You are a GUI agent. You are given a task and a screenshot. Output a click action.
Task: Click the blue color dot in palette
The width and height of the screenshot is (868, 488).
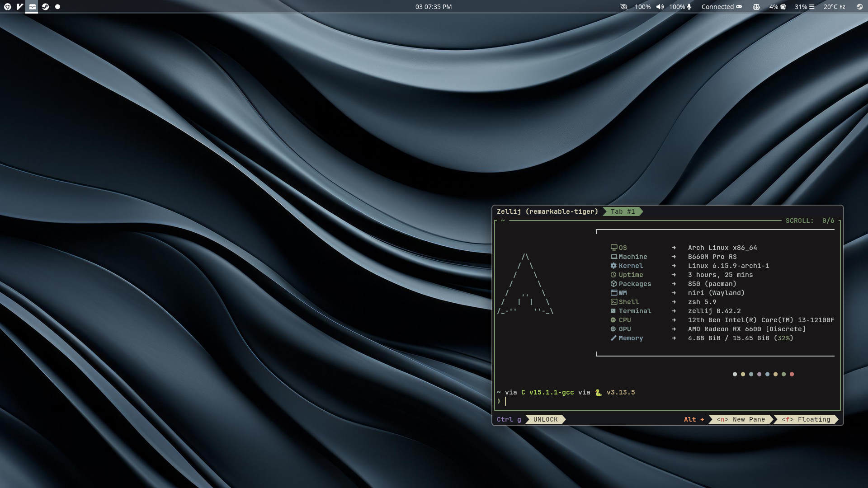point(767,374)
